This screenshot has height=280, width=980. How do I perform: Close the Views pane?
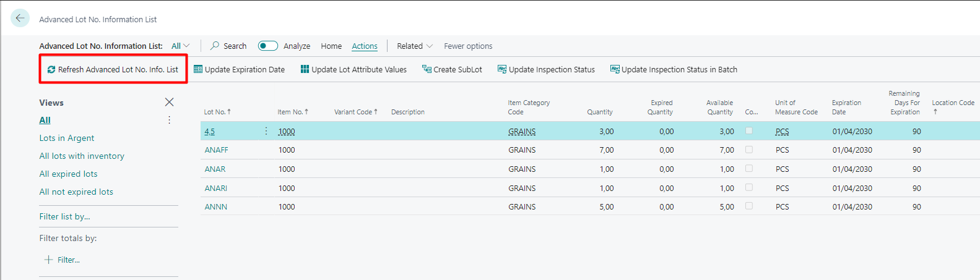tap(169, 102)
